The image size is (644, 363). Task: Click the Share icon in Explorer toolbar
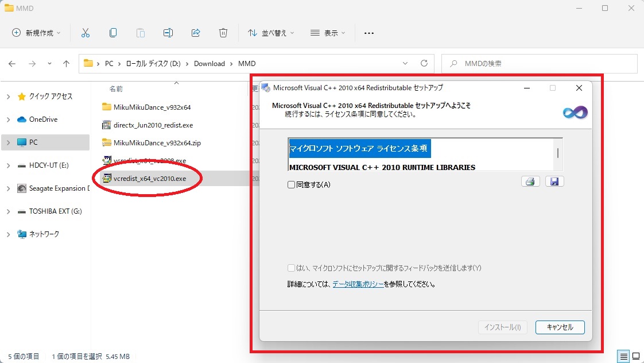coord(196,33)
